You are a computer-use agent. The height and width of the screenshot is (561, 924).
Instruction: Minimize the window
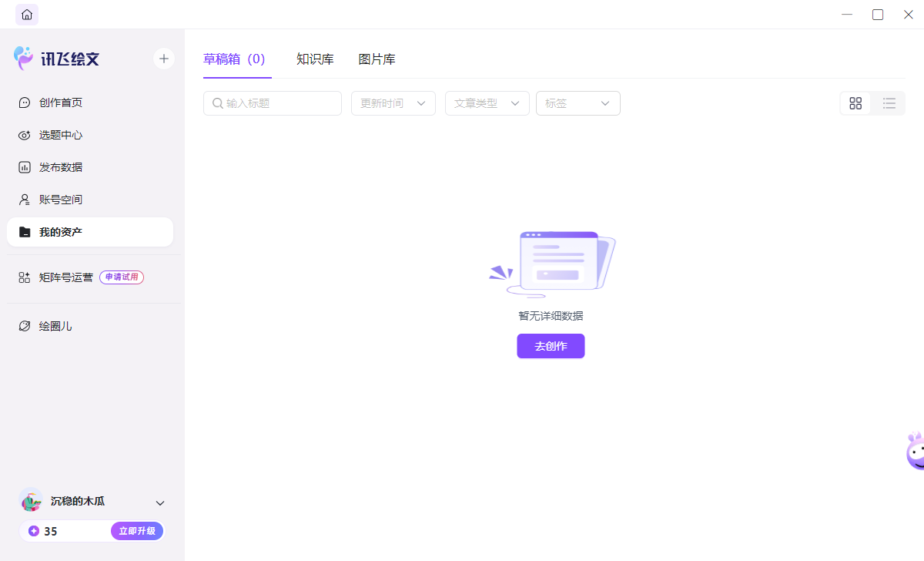(x=847, y=15)
